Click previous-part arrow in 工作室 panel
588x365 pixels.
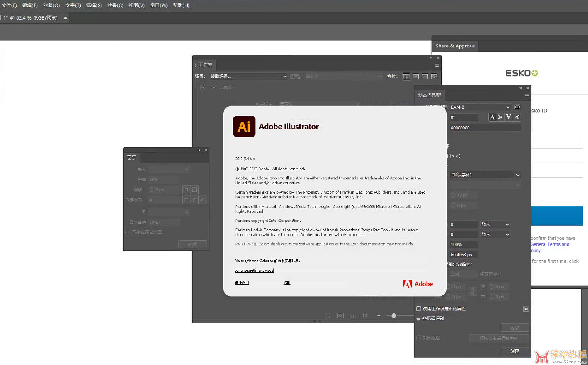(x=203, y=87)
